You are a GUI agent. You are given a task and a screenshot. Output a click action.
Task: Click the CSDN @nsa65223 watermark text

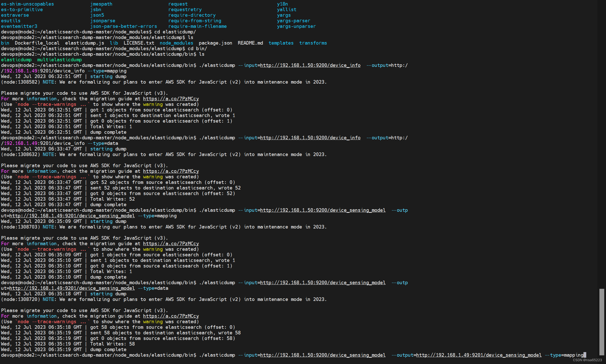tap(587, 360)
